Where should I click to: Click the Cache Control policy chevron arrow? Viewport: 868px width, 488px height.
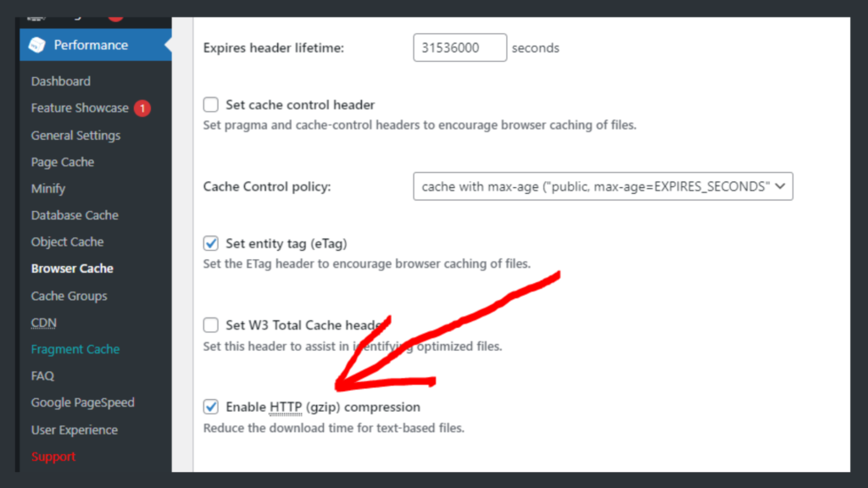click(780, 186)
